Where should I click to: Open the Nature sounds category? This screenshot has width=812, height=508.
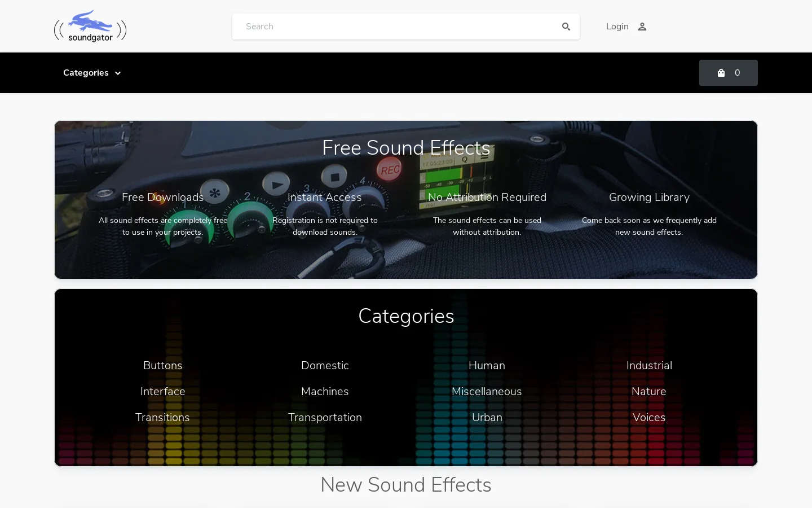[x=649, y=391]
